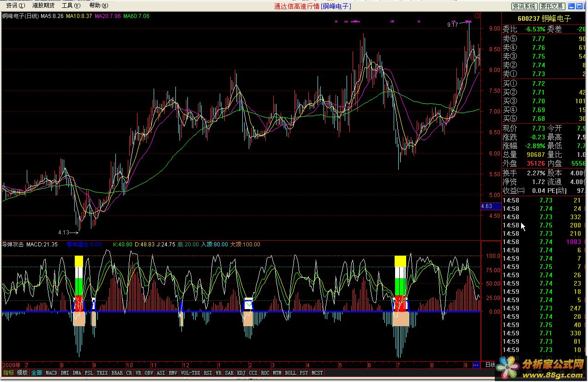The image size is (588, 382).
Task: Click the 资讯系统 button
Action: click(524, 6)
